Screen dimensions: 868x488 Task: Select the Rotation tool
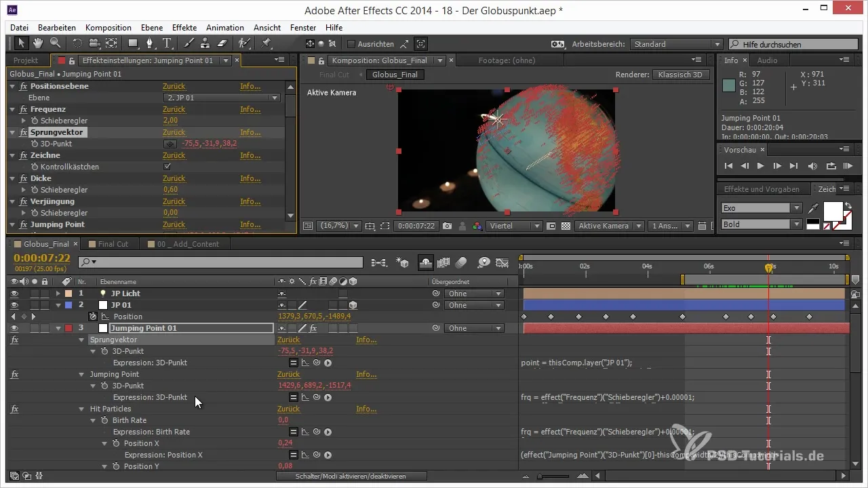[x=77, y=43]
